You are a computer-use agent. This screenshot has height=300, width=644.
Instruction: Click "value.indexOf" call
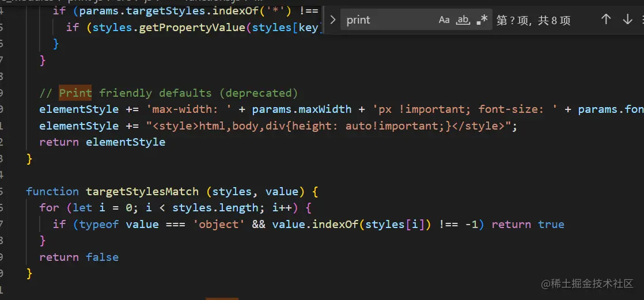(x=315, y=224)
